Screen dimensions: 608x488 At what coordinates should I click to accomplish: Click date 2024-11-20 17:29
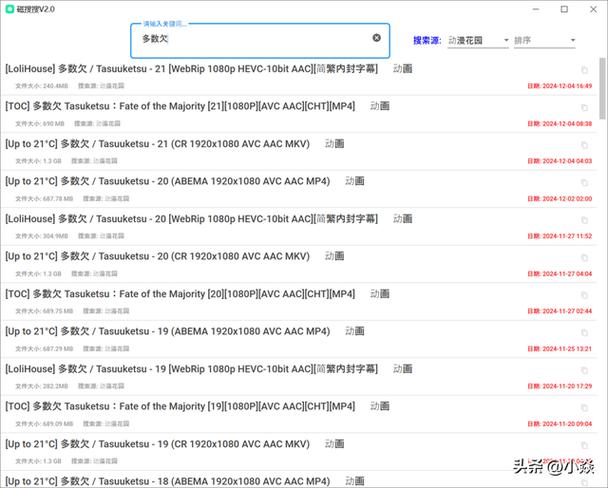pyautogui.click(x=560, y=386)
